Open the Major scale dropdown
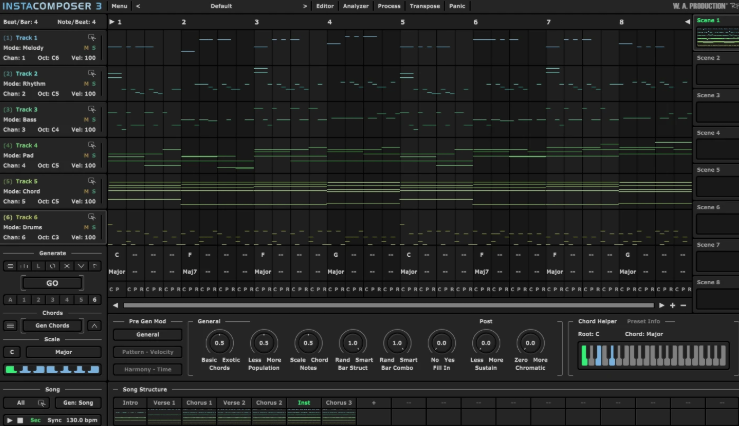 (63, 352)
